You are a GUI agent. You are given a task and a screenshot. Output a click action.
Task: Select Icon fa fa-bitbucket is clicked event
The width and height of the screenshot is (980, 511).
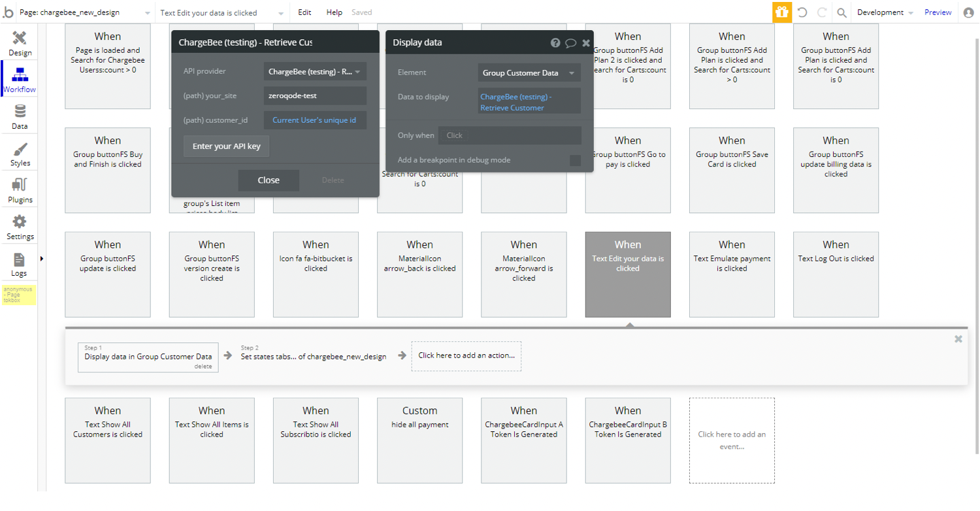pos(316,274)
